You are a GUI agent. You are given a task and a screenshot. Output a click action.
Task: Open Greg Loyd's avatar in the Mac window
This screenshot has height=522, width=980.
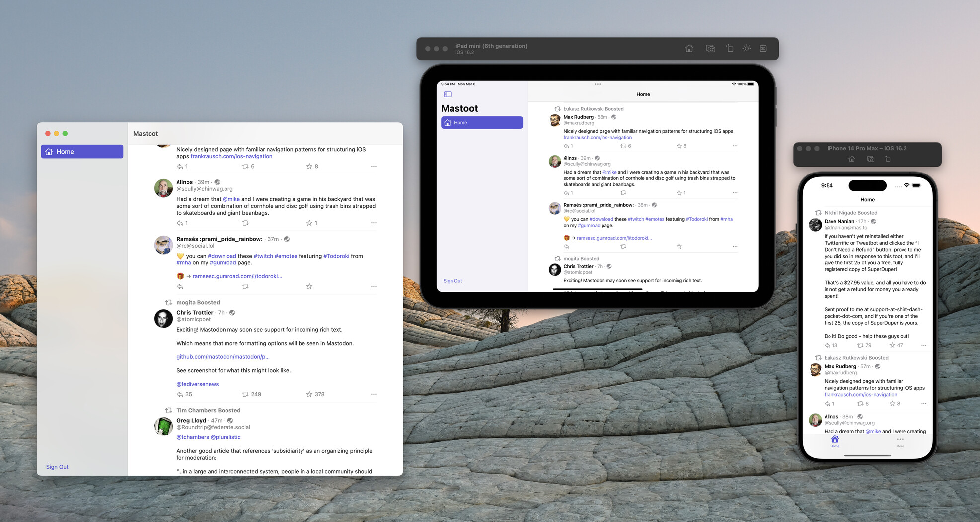coord(163,426)
